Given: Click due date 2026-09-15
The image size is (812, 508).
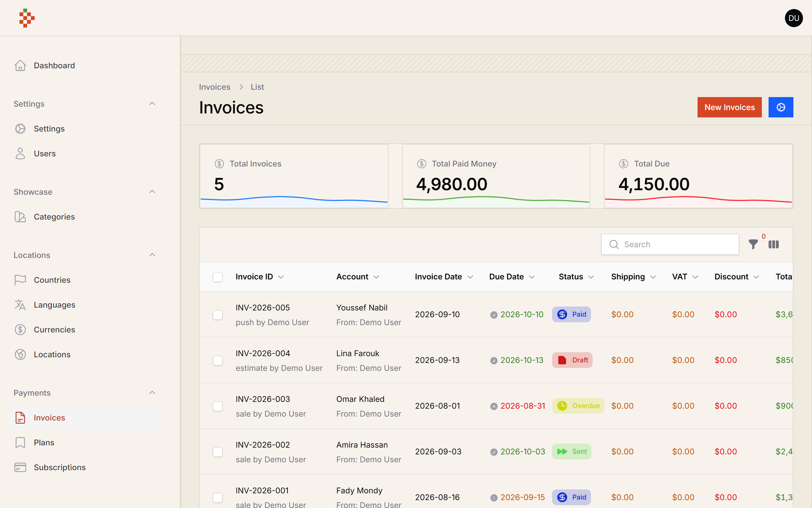Looking at the screenshot, I should pos(522,497).
